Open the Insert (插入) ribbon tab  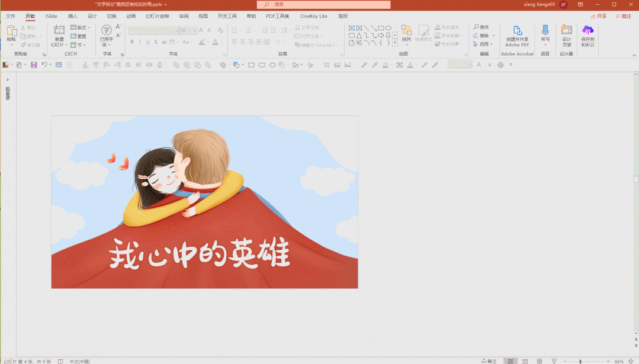[72, 16]
